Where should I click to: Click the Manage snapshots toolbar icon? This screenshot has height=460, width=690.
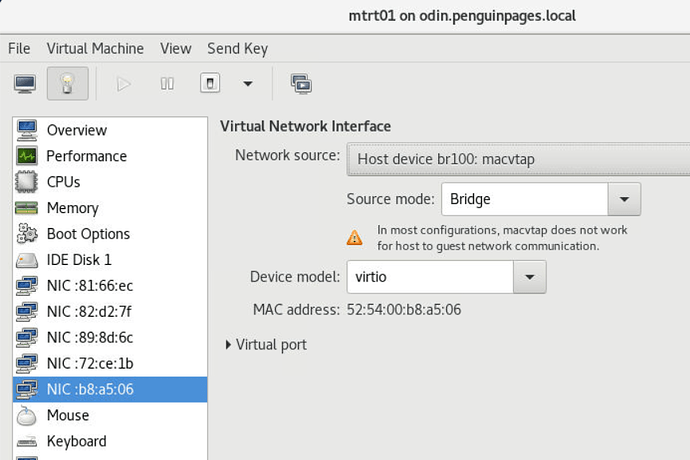coord(301,84)
